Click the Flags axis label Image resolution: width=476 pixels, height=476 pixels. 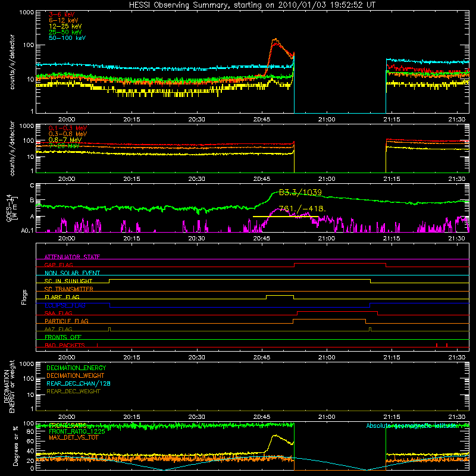24,297
